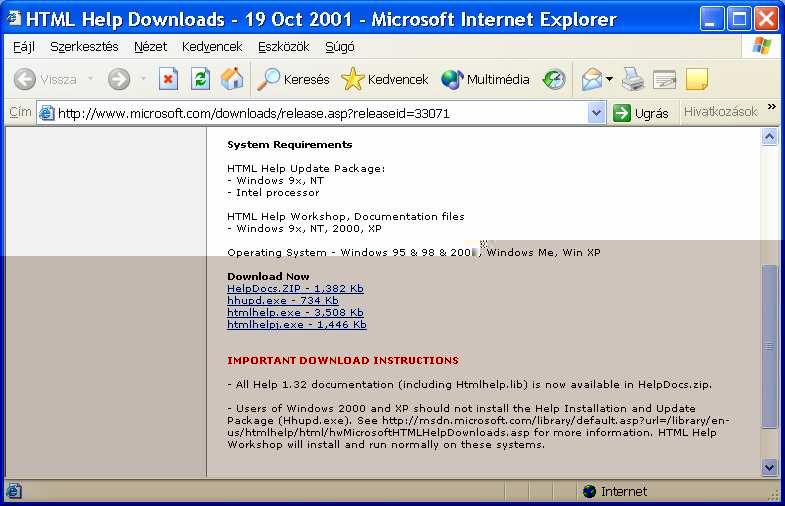Click the vertical scrollbar thumb

pyautogui.click(x=769, y=346)
